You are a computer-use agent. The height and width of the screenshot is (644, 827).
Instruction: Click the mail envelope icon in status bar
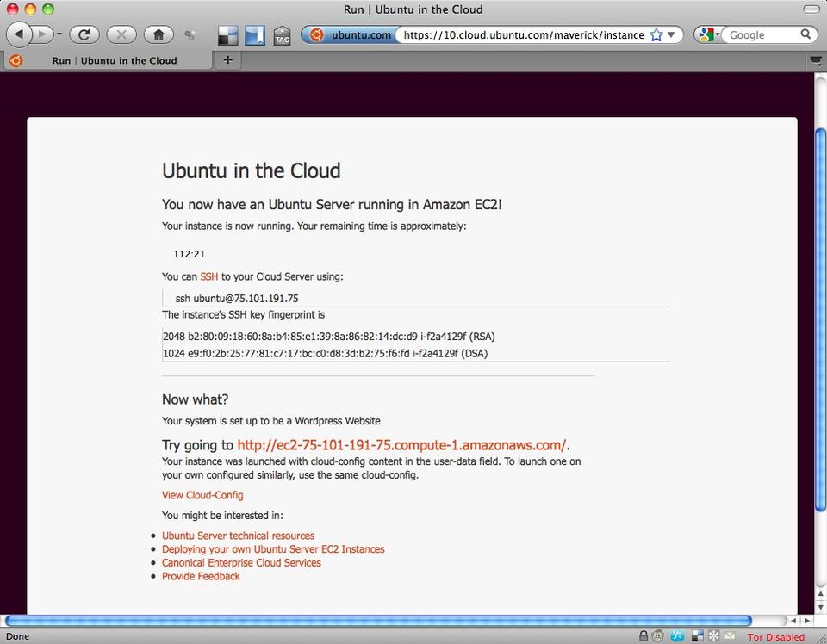[x=729, y=636]
